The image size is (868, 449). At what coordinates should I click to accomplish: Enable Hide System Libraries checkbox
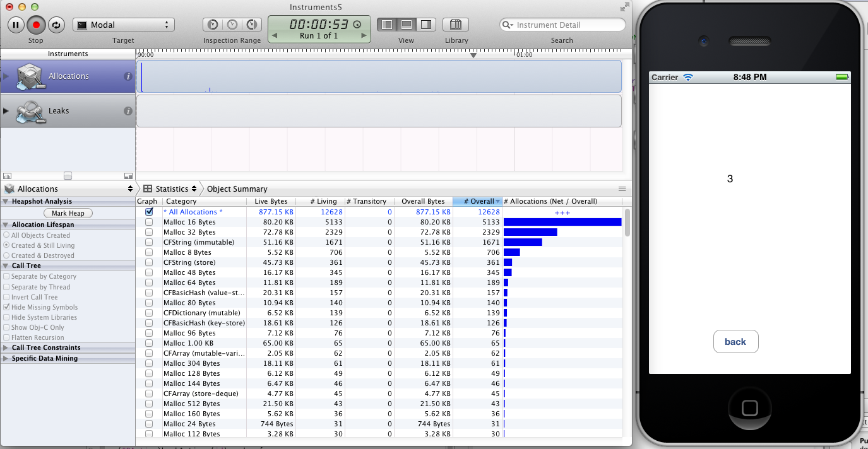click(6, 317)
